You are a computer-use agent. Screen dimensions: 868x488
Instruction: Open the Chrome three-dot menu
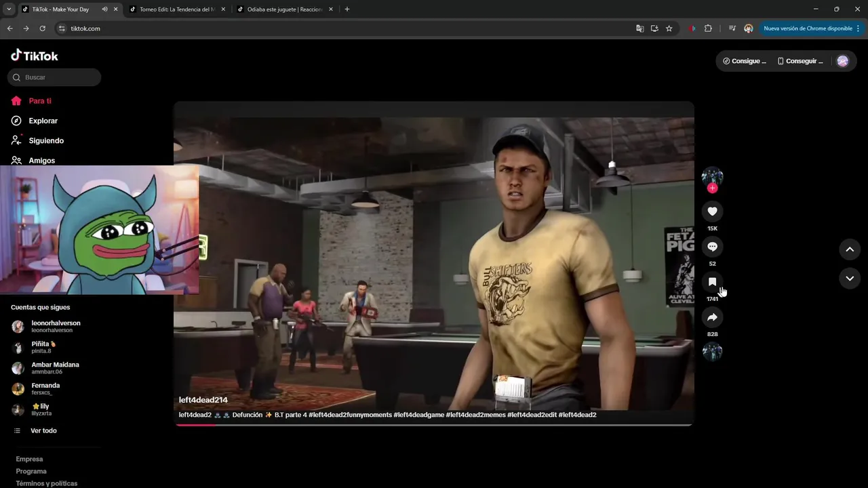point(859,28)
